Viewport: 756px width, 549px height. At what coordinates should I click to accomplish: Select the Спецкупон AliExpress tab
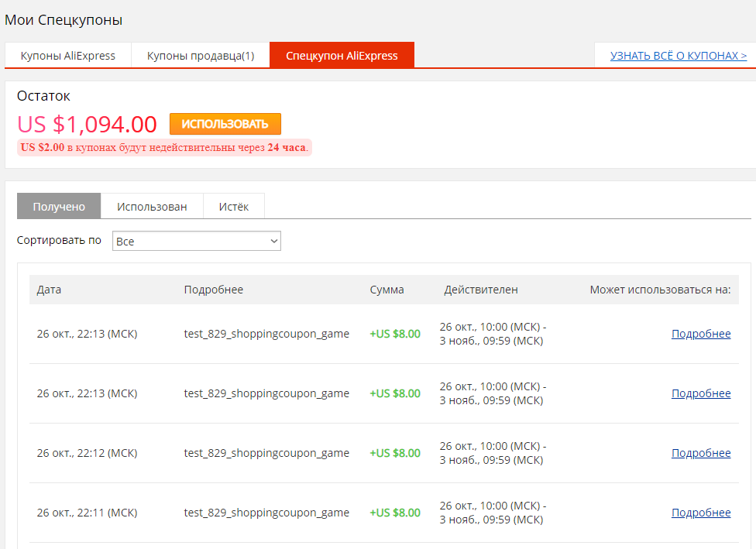(342, 56)
